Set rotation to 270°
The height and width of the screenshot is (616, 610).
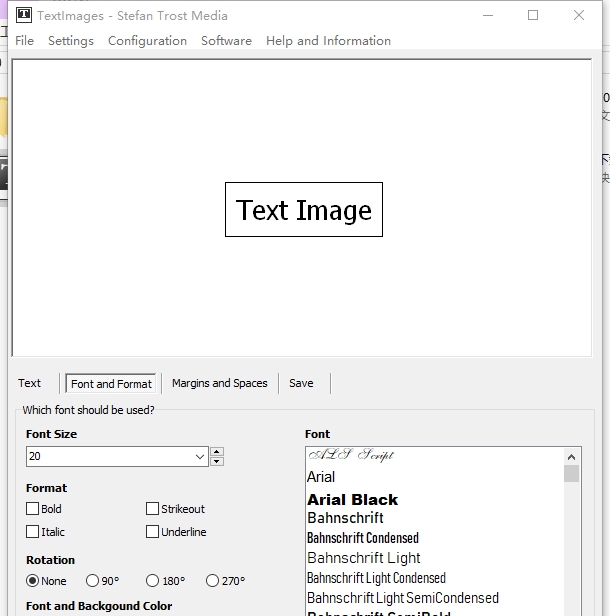(x=213, y=581)
